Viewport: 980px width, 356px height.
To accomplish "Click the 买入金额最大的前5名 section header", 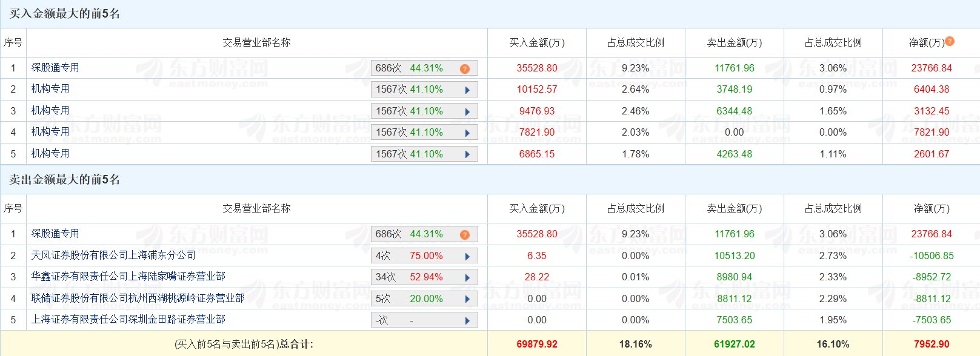I will click(x=64, y=14).
